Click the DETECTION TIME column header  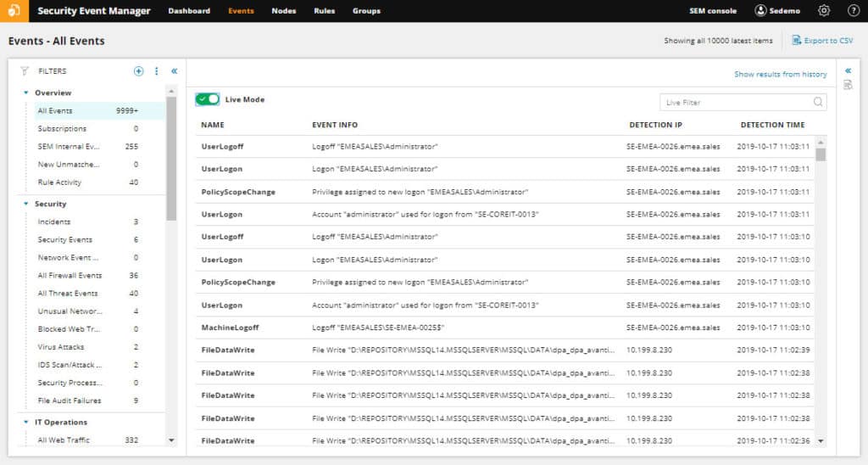pos(773,125)
